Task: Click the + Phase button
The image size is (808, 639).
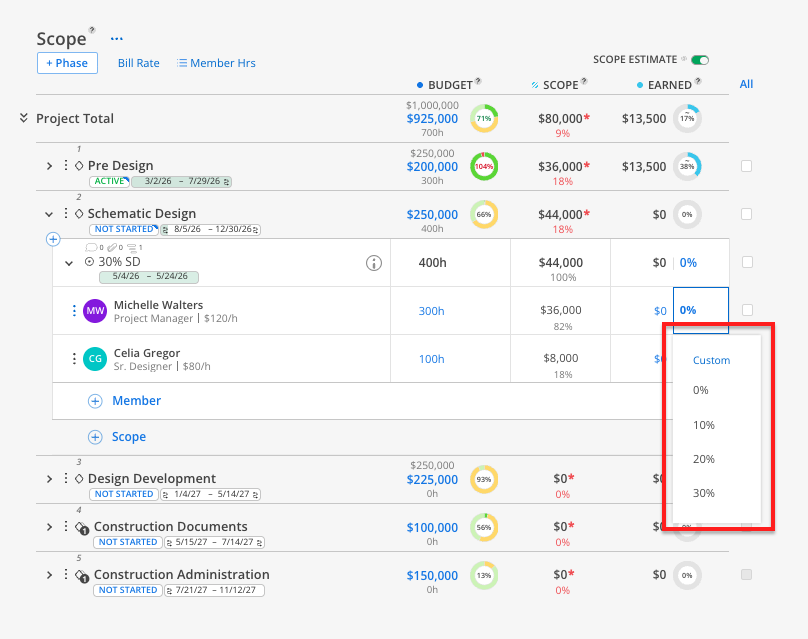Action: (x=67, y=63)
